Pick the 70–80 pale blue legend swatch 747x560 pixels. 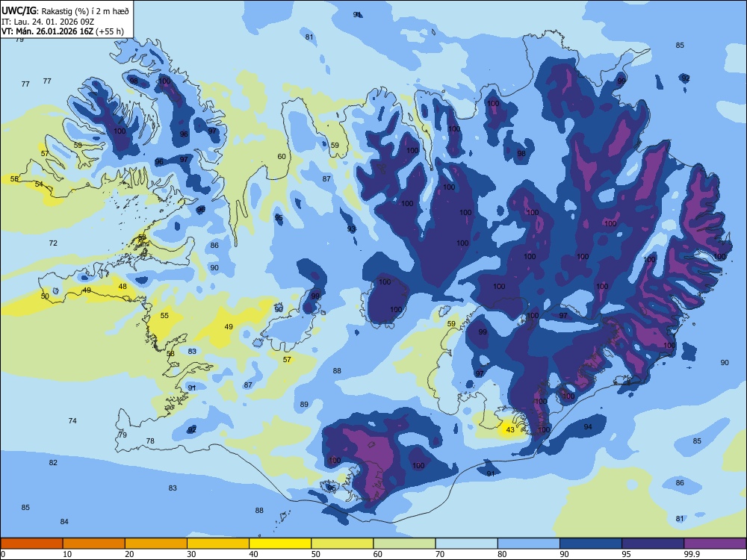click(466, 544)
